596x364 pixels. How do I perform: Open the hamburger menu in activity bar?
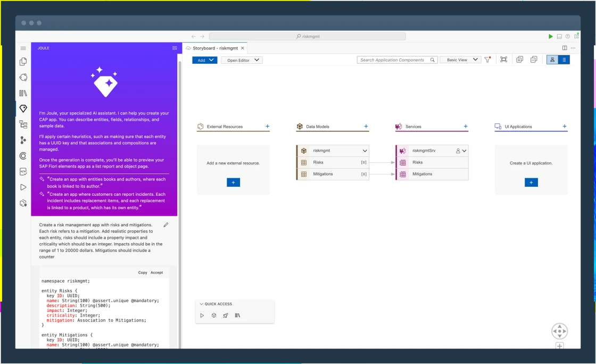(23, 48)
